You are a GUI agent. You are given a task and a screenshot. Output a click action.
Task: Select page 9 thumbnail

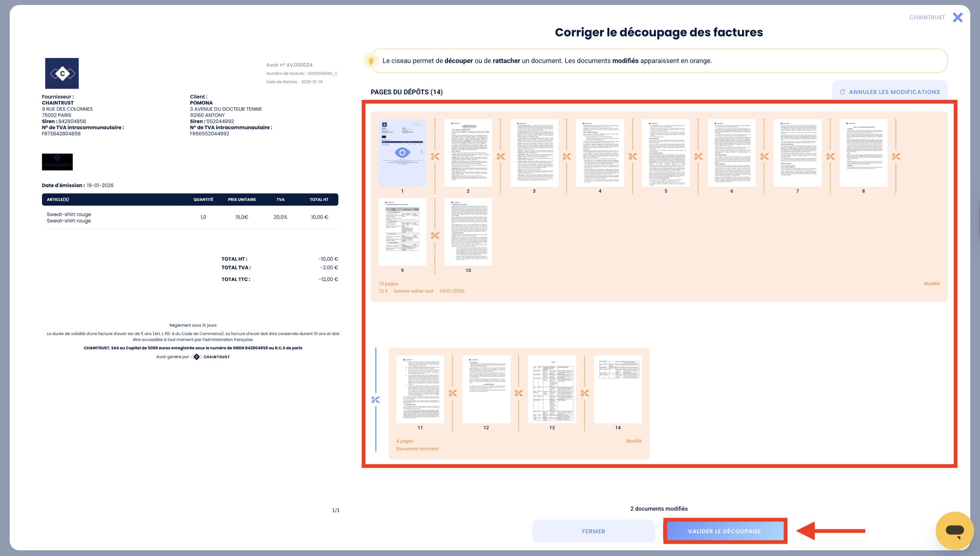[402, 232]
